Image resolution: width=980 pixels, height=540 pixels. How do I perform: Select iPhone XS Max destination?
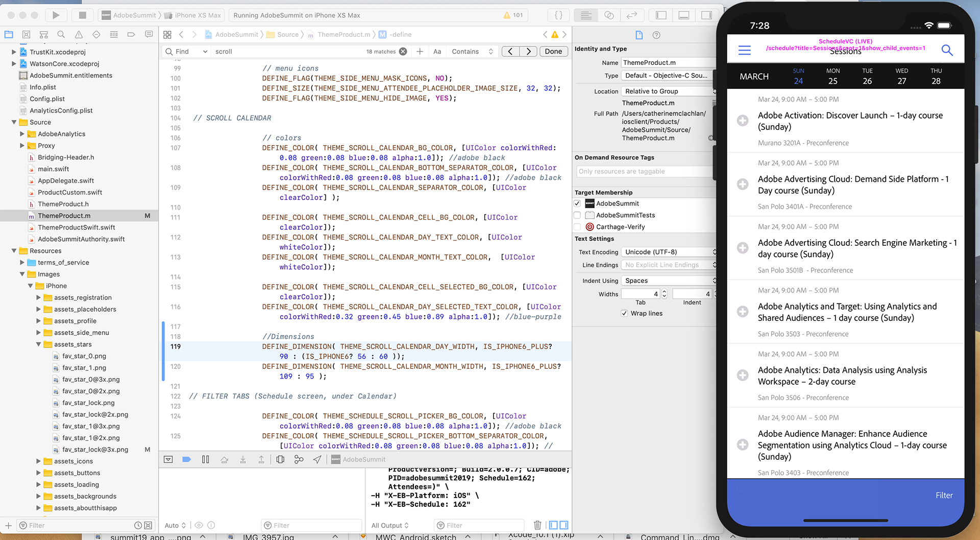coord(194,15)
